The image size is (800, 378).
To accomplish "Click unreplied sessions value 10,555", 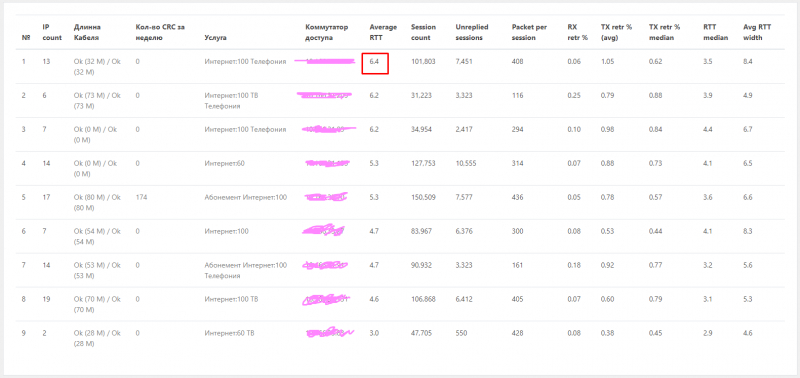I will pos(466,163).
